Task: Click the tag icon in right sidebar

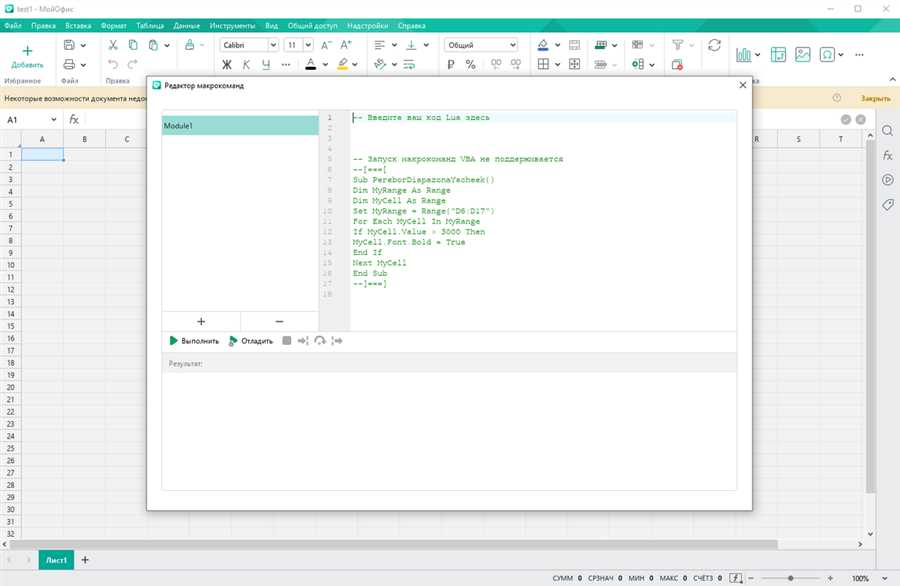Action: (887, 204)
